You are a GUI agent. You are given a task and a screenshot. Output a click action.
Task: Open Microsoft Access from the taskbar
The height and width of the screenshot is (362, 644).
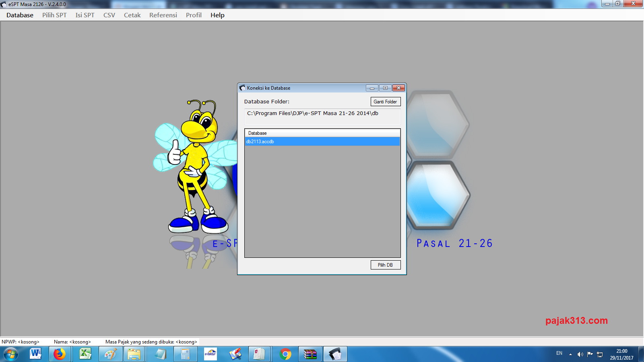(x=260, y=354)
